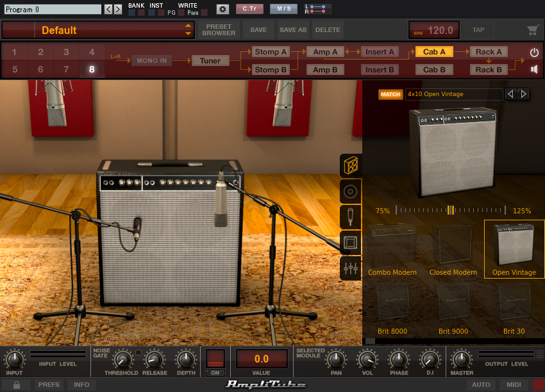Click the Program 0 name field
Screen dimensions: 545x392
pyautogui.click(x=53, y=10)
